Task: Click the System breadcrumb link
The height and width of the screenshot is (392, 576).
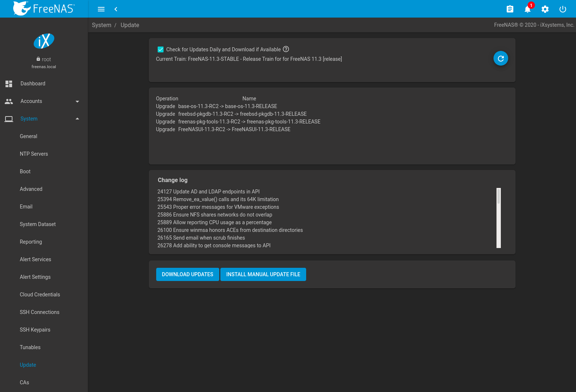Action: point(102,25)
